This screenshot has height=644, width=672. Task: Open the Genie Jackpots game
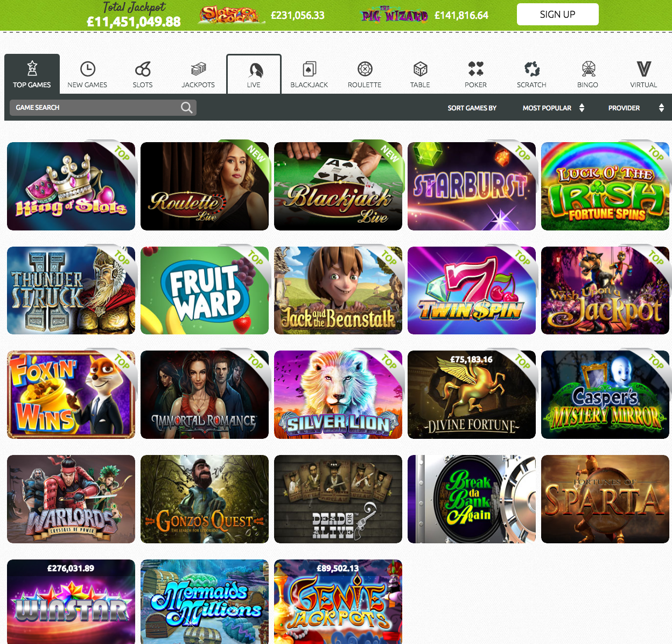338,602
